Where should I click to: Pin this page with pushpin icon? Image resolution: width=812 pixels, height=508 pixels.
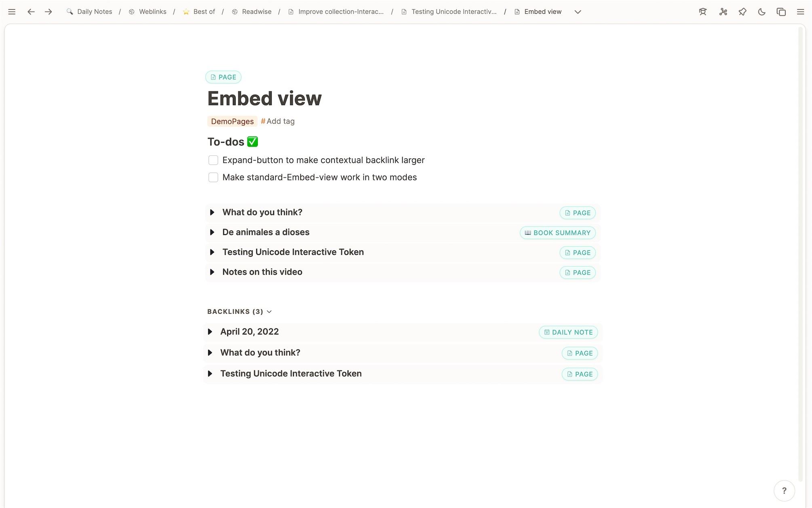coord(742,12)
